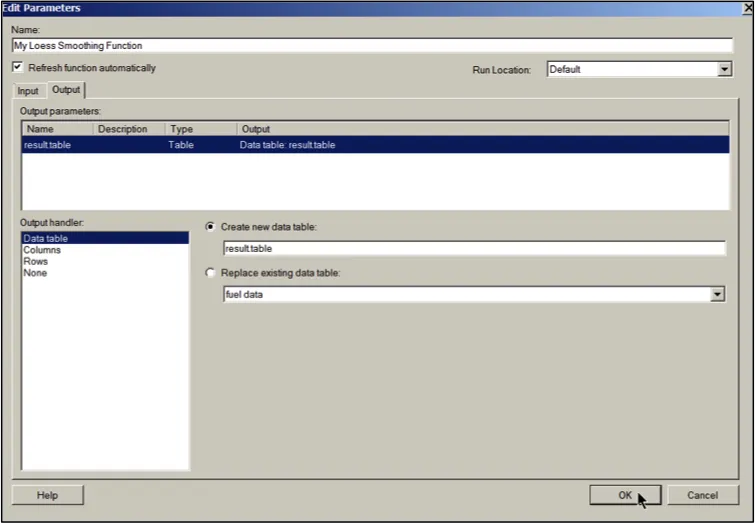The height and width of the screenshot is (523, 755).
Task: Switch to the Output tab
Action: (x=66, y=90)
